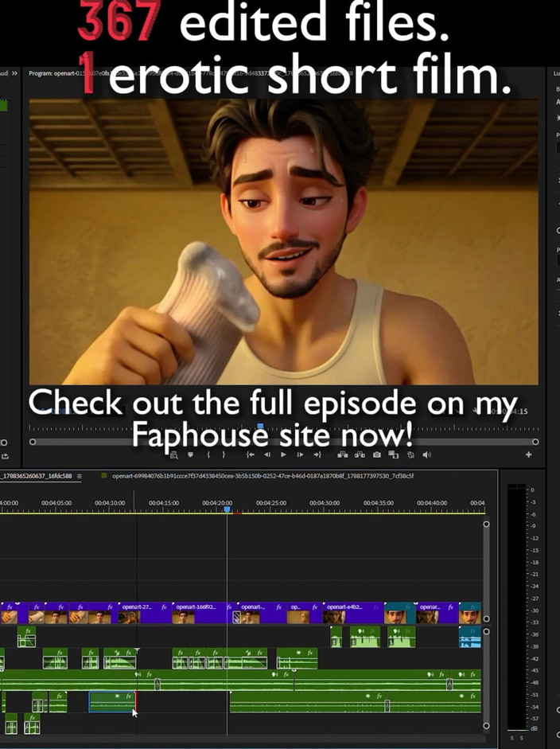
Task: Add a marker in Program monitor
Action: click(x=190, y=454)
